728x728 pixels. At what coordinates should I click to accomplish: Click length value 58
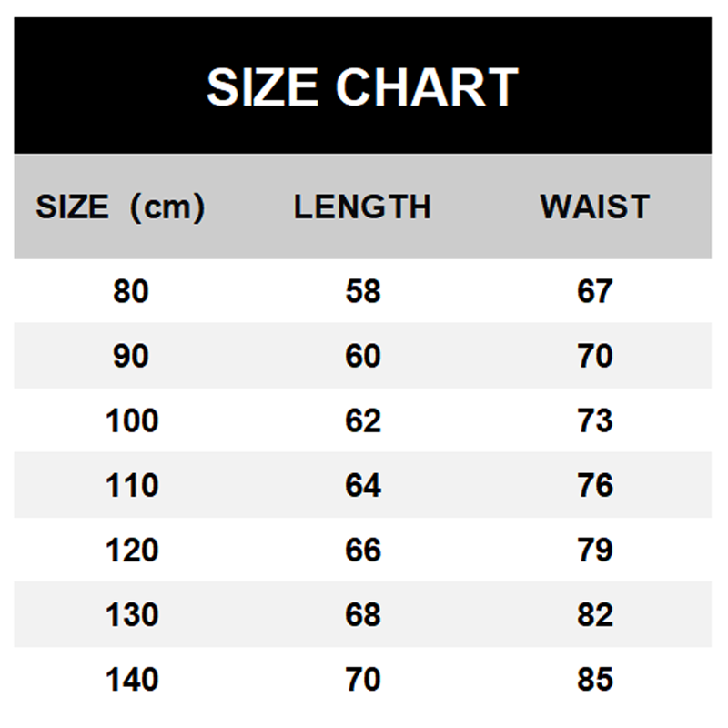click(363, 292)
